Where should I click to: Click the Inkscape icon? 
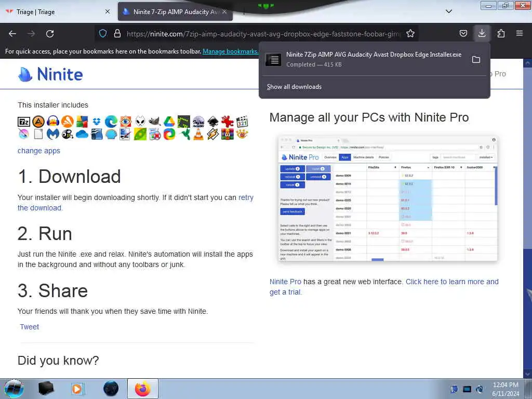pyautogui.click(x=213, y=122)
